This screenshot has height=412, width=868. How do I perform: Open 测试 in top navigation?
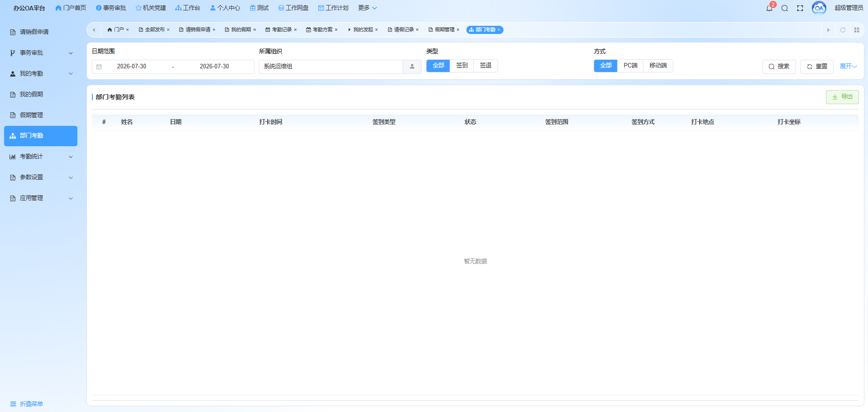pos(259,8)
